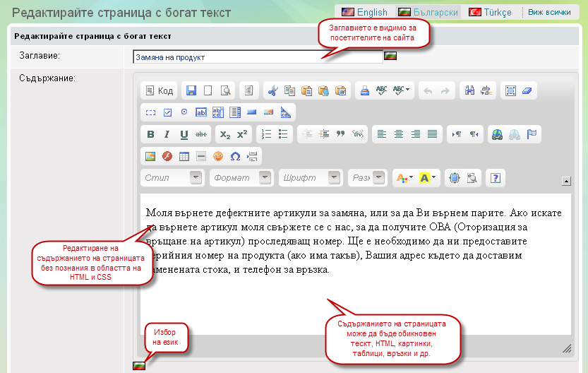
Task: Click the Виж всички link
Action: point(549,12)
